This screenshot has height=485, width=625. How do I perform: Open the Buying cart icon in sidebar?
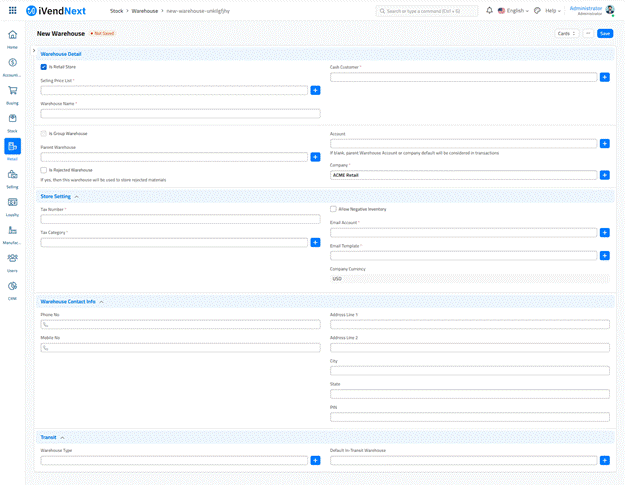pos(12,91)
